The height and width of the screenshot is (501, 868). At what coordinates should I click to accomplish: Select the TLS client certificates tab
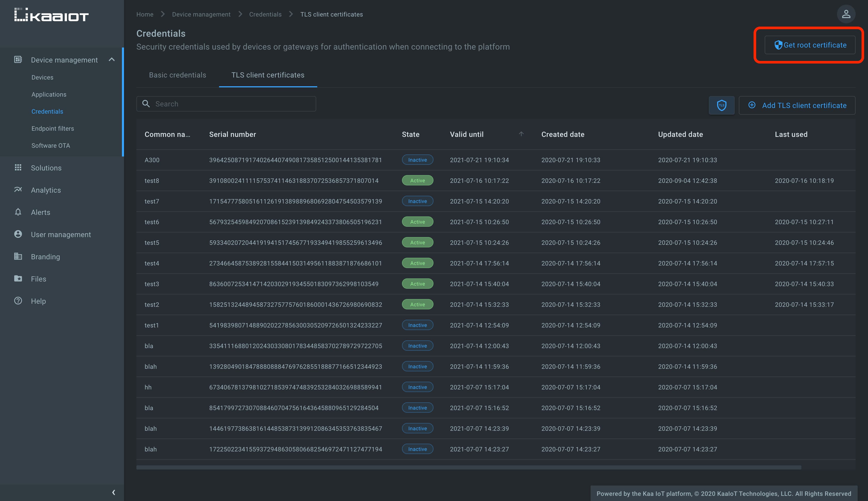point(268,75)
